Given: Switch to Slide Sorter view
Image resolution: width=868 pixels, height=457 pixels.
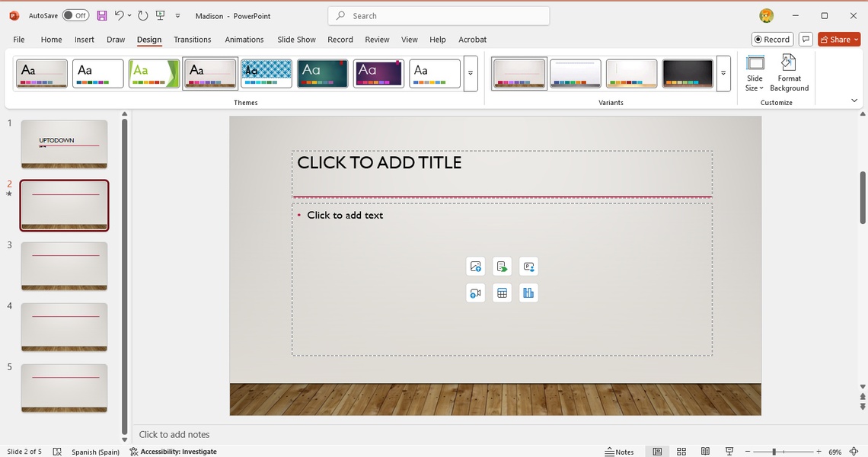Looking at the screenshot, I should tap(681, 451).
